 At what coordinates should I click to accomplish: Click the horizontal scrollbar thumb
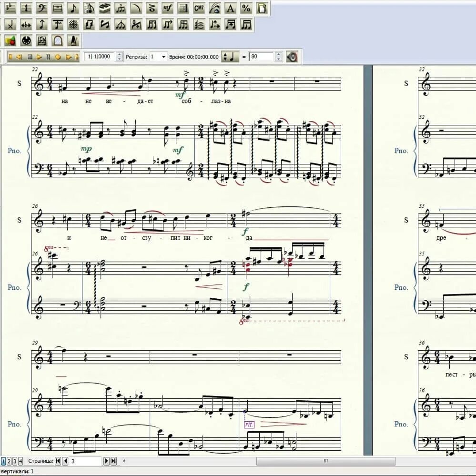point(326,461)
